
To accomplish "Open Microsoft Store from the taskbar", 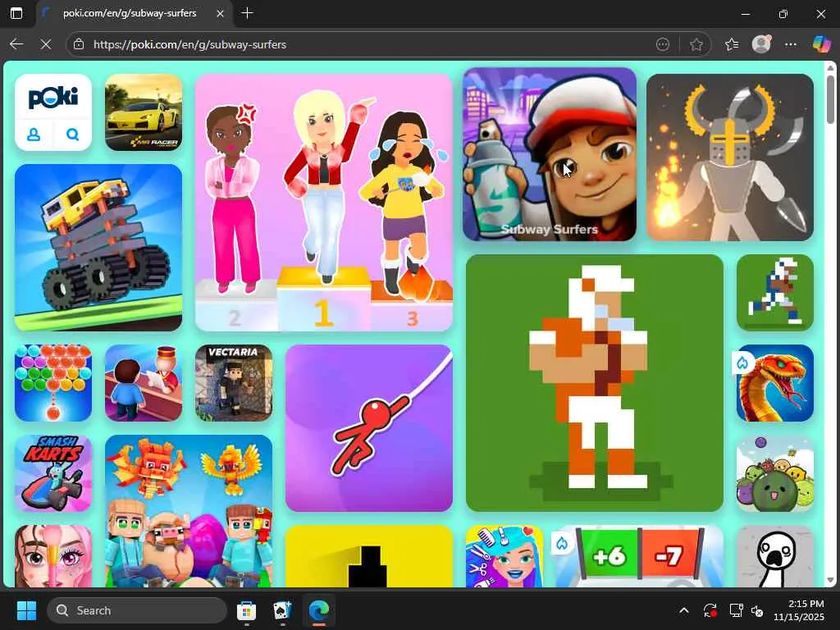I will [x=246, y=610].
